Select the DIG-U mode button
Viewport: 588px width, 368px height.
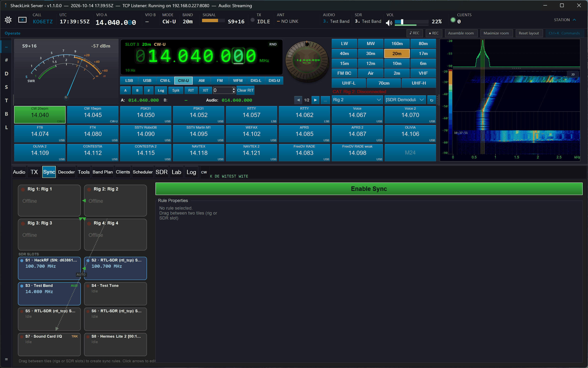pos(274,80)
